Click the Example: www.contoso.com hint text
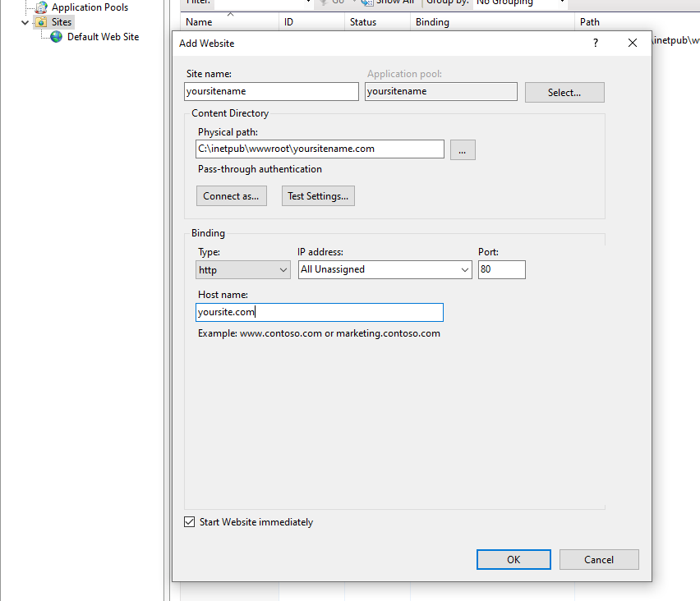700x601 pixels. click(320, 333)
